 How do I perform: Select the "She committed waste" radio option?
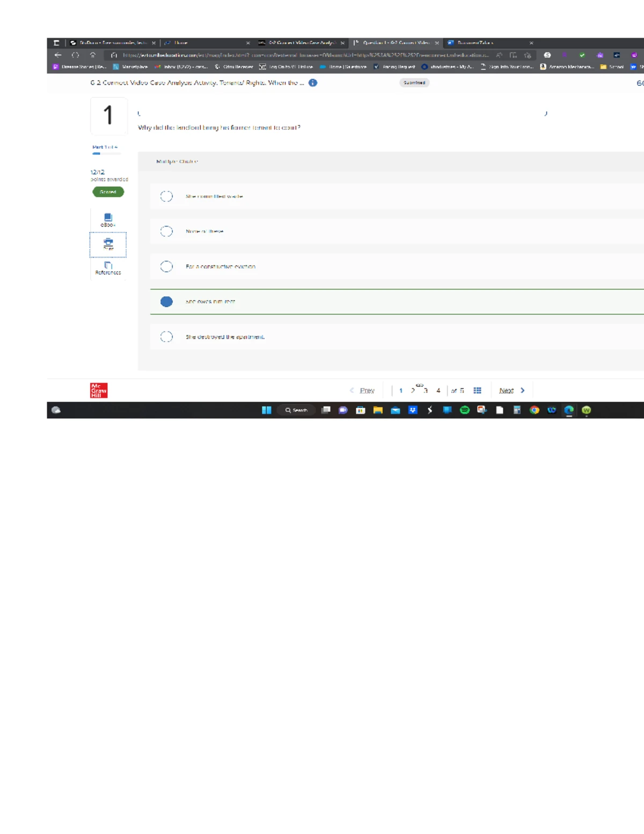166,197
